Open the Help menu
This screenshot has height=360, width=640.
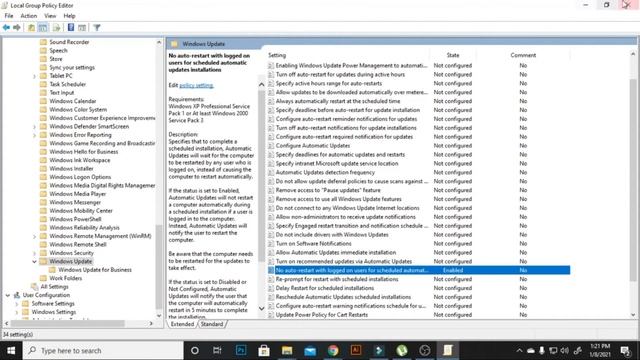[x=69, y=16]
